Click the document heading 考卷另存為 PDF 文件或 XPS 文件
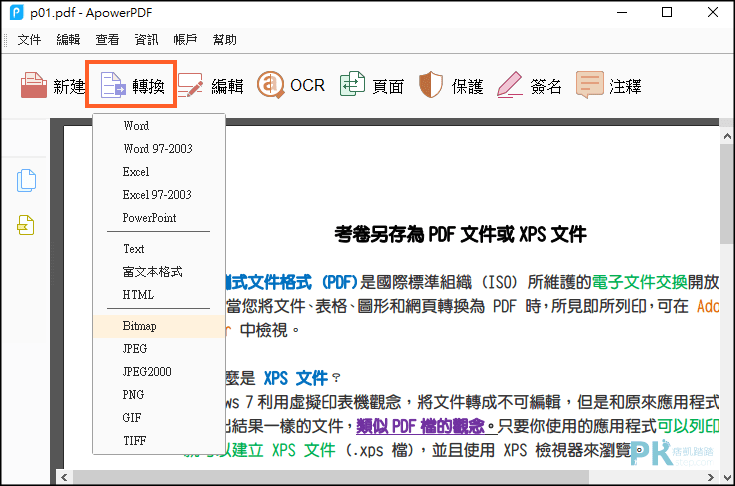735x486 pixels. [460, 234]
